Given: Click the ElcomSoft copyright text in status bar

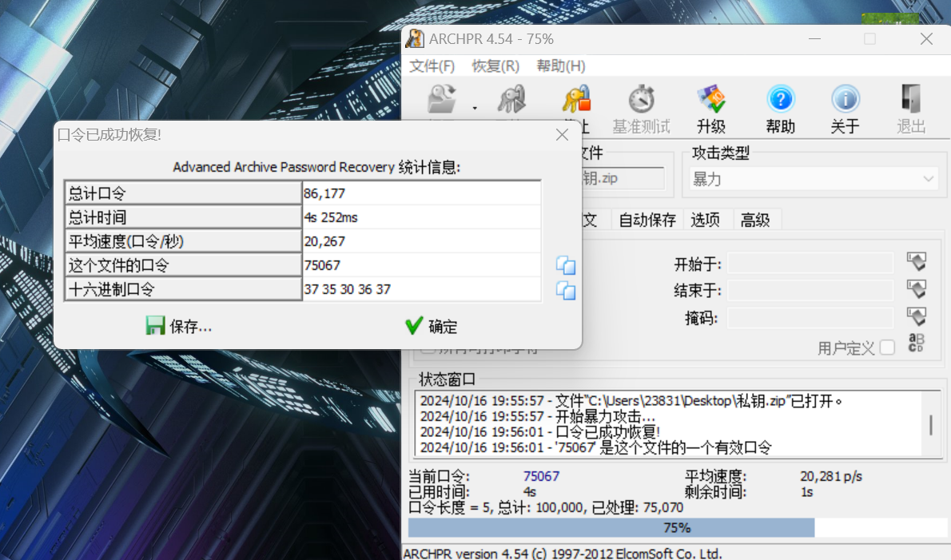Looking at the screenshot, I should 563,554.
